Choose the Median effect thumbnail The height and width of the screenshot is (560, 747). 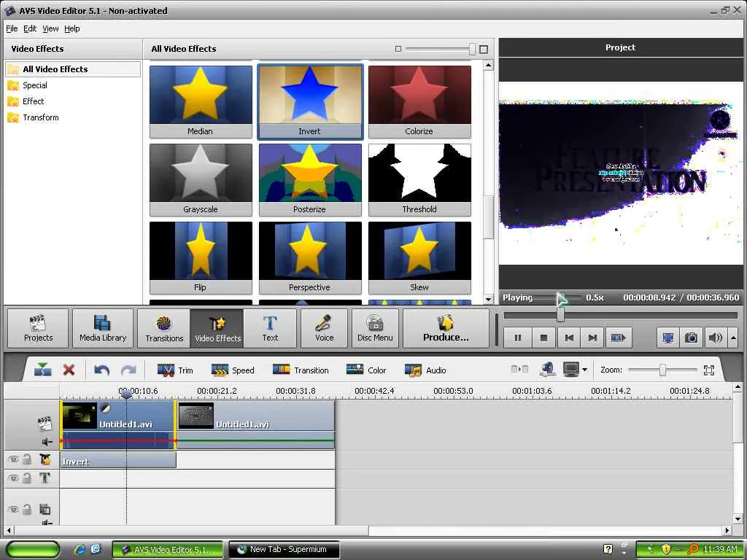pos(201,101)
